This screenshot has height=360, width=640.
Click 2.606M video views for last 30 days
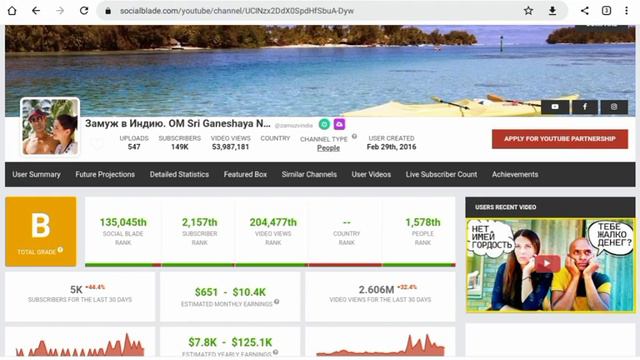[x=376, y=290]
